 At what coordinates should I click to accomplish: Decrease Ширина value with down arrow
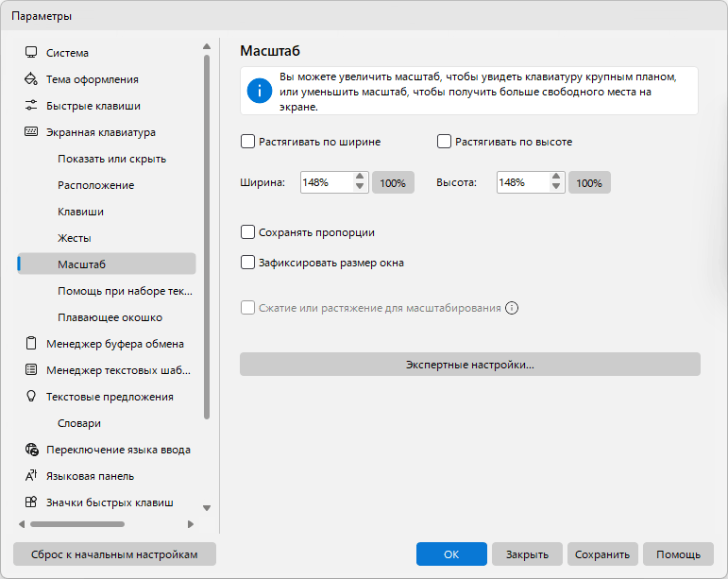point(360,186)
